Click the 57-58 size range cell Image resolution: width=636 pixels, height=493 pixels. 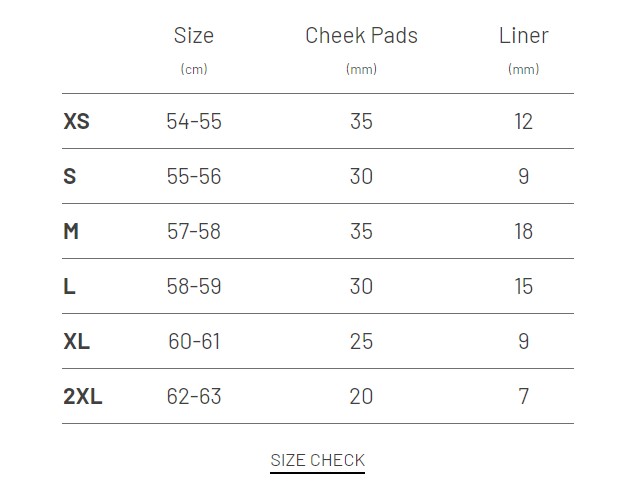coord(194,231)
